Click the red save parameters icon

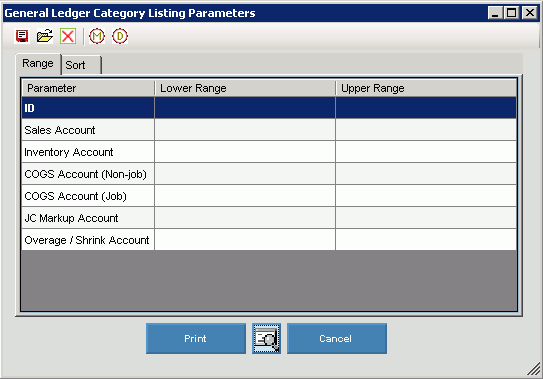tap(22, 36)
